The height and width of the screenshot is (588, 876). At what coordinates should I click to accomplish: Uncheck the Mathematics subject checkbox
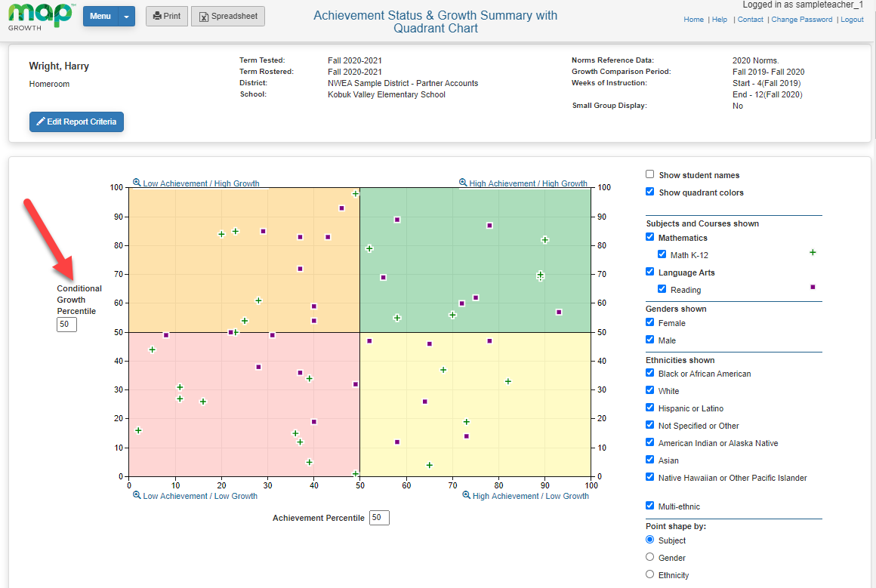(x=650, y=237)
